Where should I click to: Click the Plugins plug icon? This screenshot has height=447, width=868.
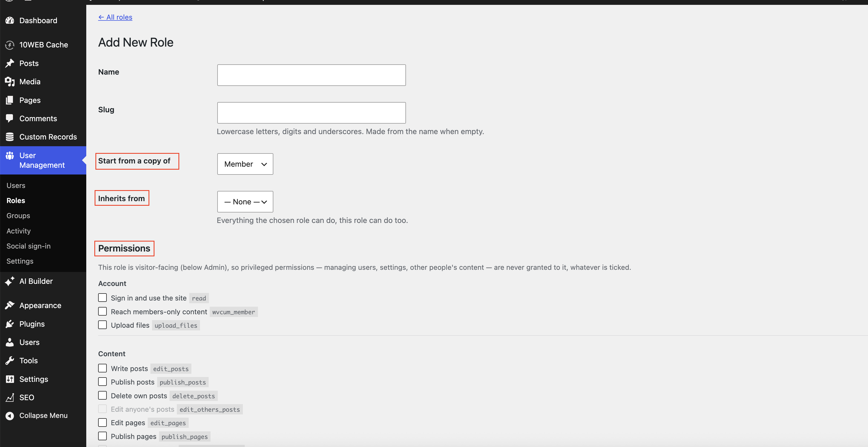pos(10,324)
